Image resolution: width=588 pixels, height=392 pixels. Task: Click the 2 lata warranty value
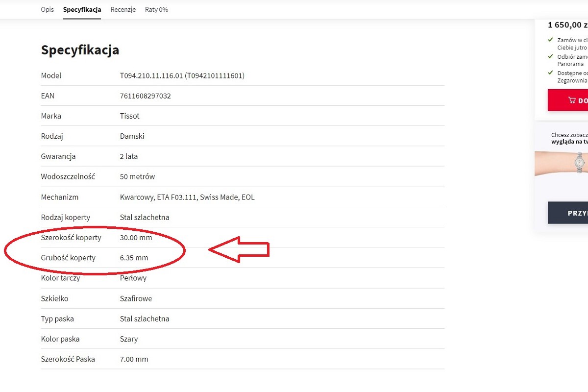(x=129, y=156)
